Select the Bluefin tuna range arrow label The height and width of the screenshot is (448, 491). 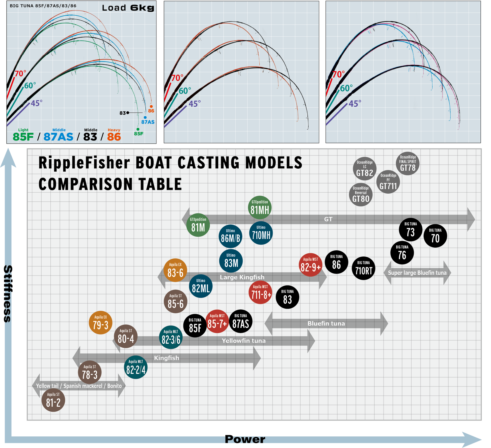point(326,323)
